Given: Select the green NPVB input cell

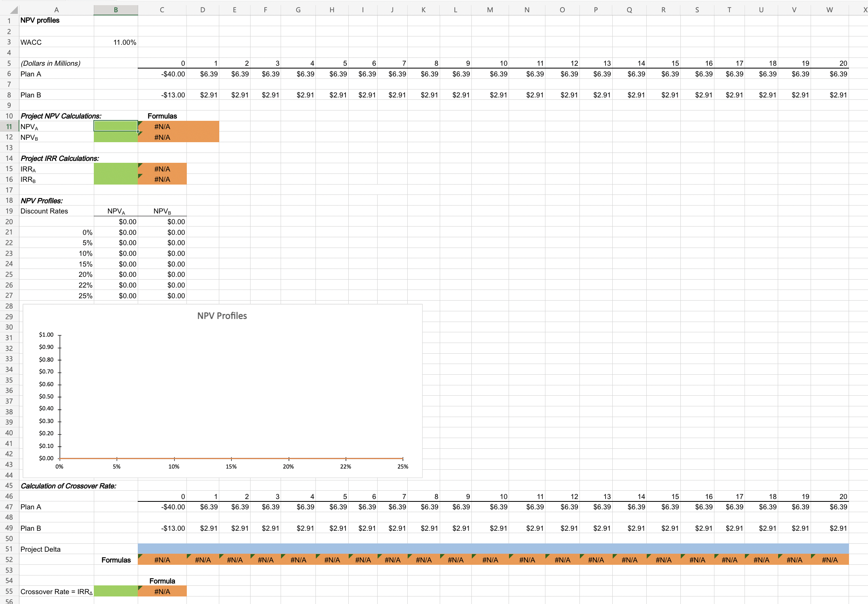Looking at the screenshot, I should pyautogui.click(x=115, y=137).
